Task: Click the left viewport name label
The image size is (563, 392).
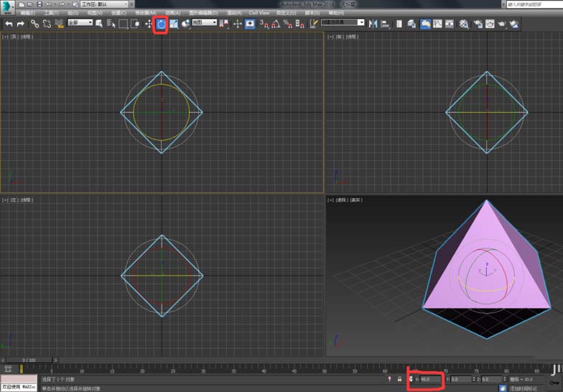Action: (x=14, y=200)
